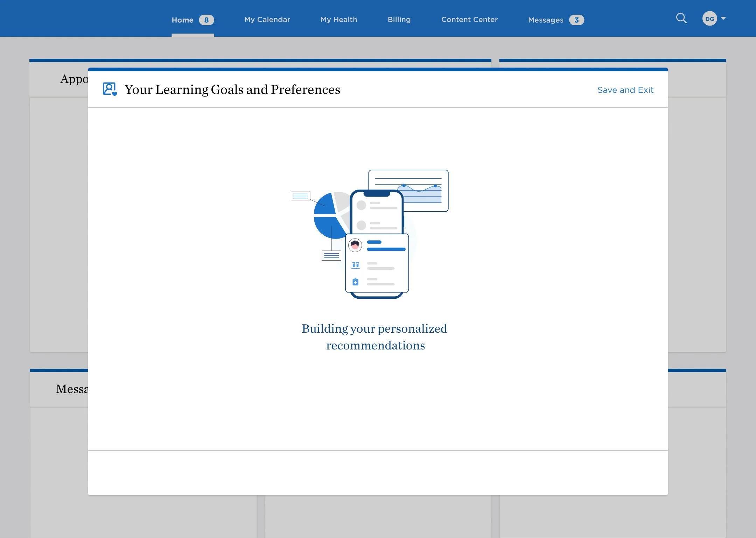Go to My Calendar tab

[x=267, y=20]
